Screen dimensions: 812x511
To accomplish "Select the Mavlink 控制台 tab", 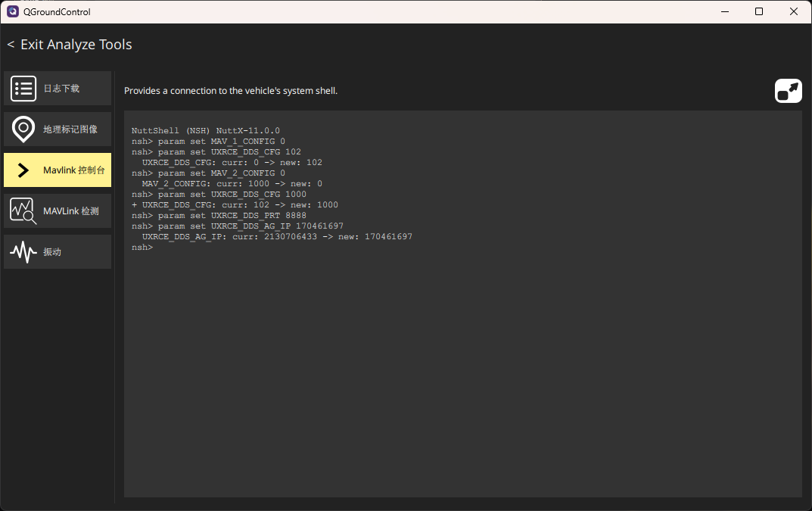I will tap(58, 170).
